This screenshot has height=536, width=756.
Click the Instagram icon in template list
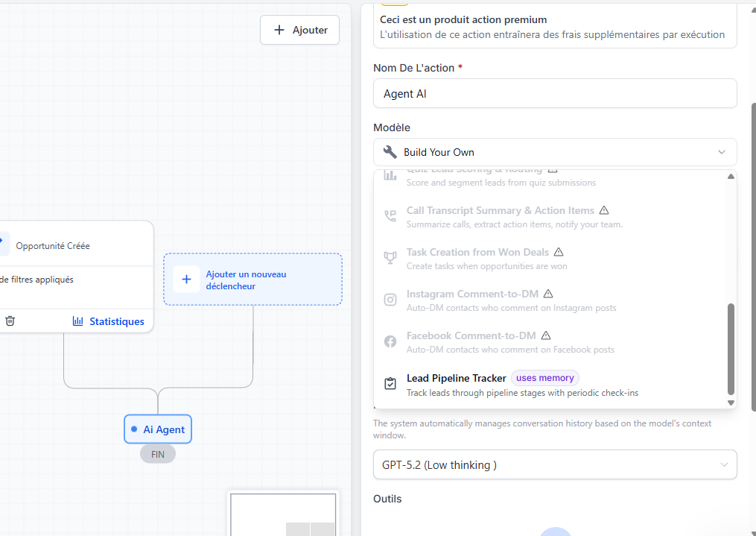pyautogui.click(x=390, y=300)
